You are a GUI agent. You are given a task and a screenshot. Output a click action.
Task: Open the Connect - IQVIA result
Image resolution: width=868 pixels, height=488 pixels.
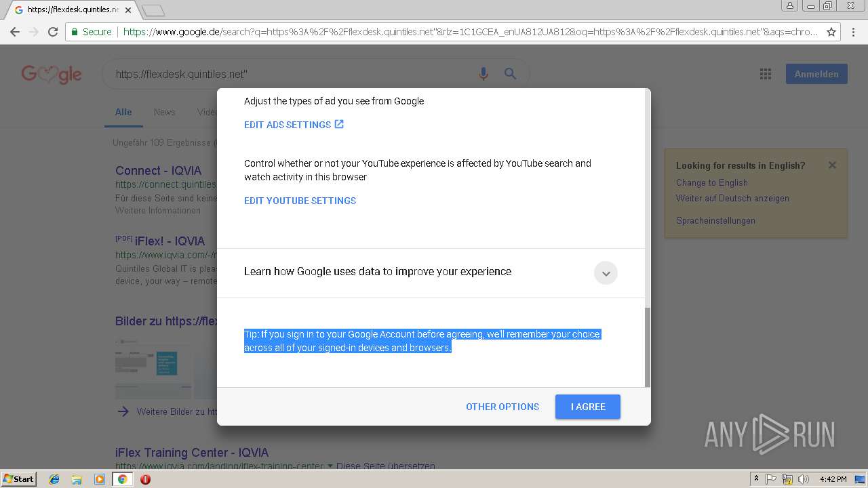(158, 171)
